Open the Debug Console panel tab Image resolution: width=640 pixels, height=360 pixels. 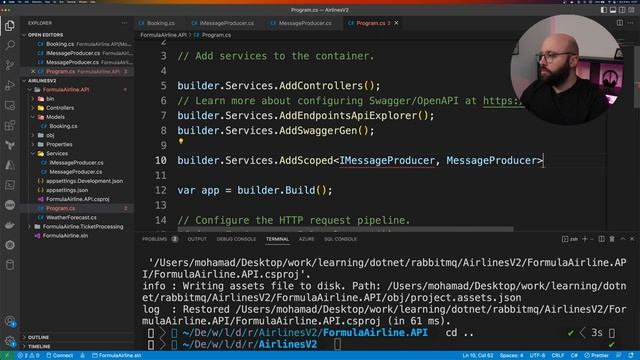236,239
